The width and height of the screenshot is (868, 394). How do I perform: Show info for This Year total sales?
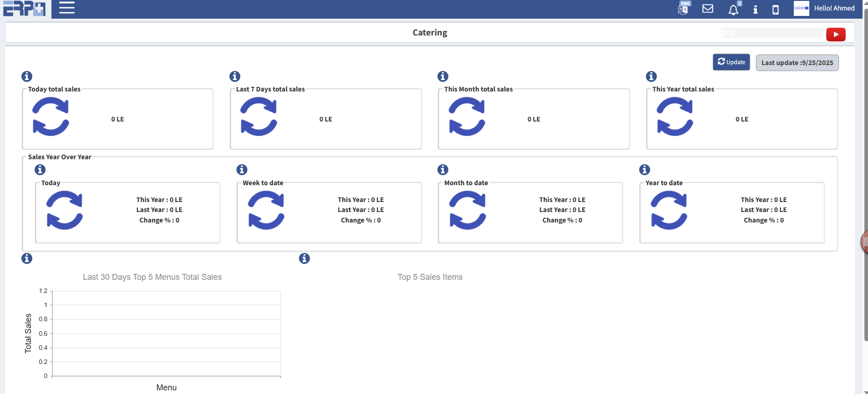pyautogui.click(x=651, y=76)
